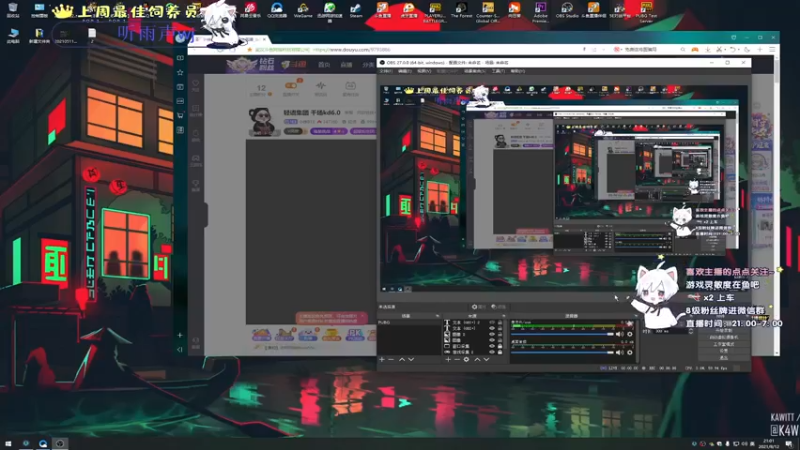
Task: Open Counter-Strike Global Offensive shortcut
Action: (488, 11)
